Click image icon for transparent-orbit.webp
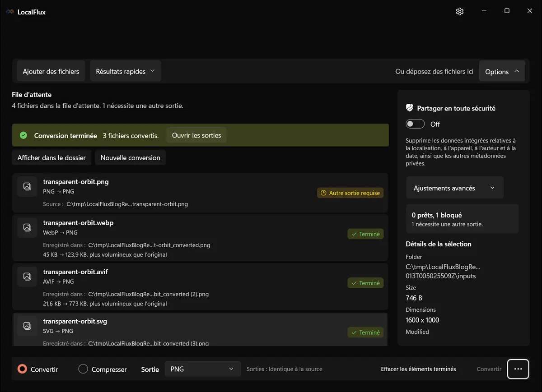Screen dimensions: 542x392 27,227
